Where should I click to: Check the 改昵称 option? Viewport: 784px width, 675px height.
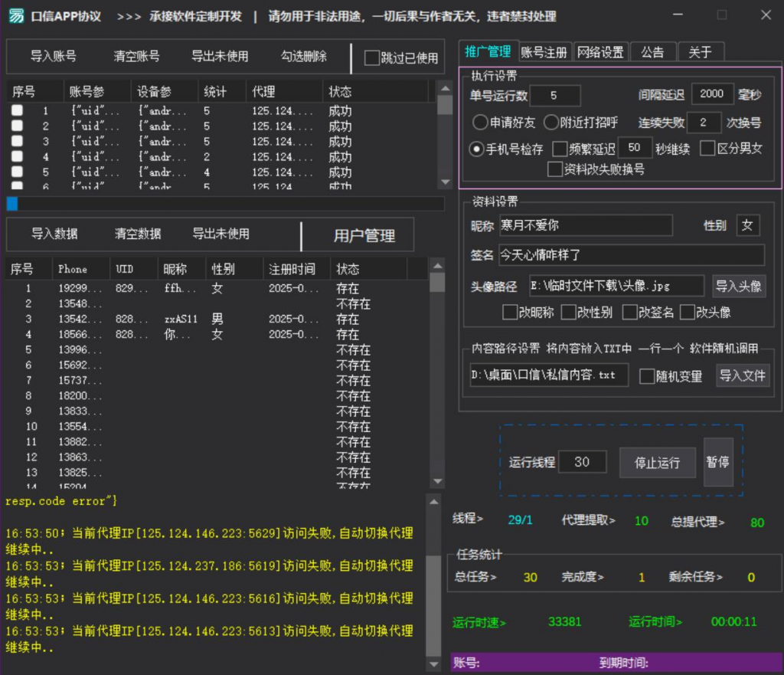[x=509, y=312]
